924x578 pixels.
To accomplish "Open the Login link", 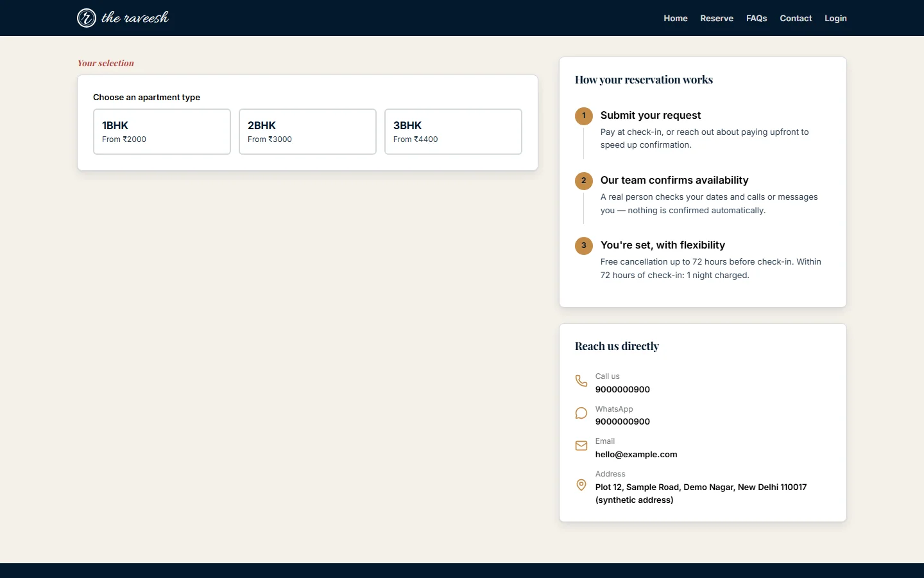I will point(835,18).
